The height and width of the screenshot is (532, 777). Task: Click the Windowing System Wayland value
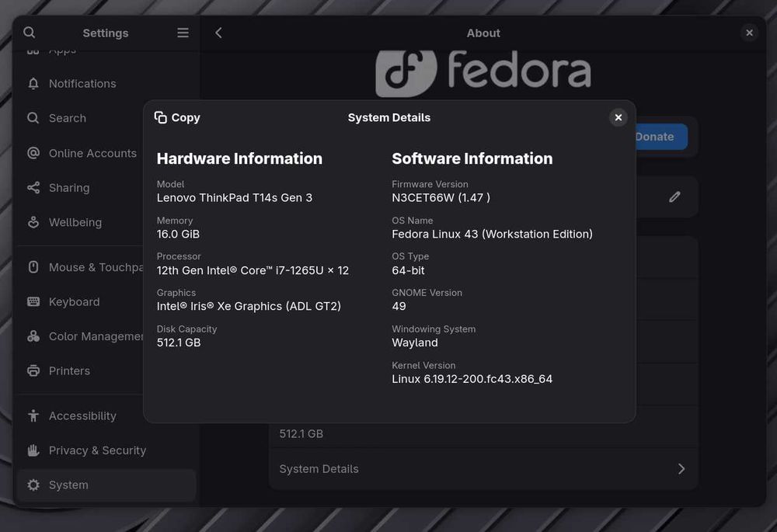point(415,342)
